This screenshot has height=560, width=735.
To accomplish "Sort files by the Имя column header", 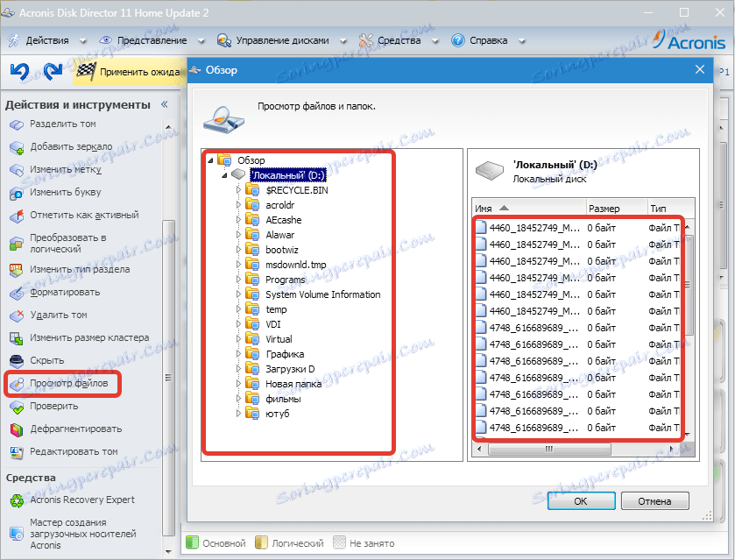I will pyautogui.click(x=529, y=209).
